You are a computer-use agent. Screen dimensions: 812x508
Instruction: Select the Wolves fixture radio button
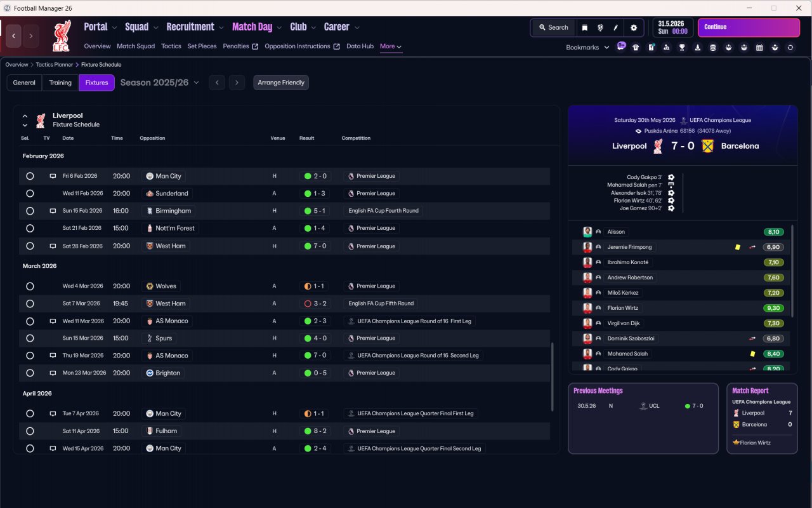[x=30, y=286]
